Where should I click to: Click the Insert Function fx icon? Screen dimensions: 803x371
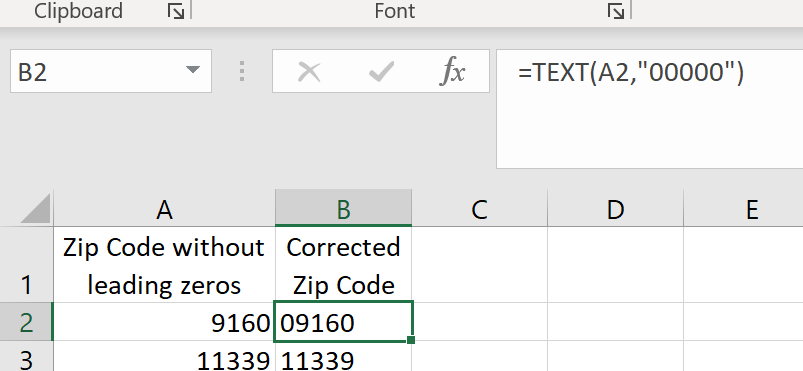tap(453, 71)
